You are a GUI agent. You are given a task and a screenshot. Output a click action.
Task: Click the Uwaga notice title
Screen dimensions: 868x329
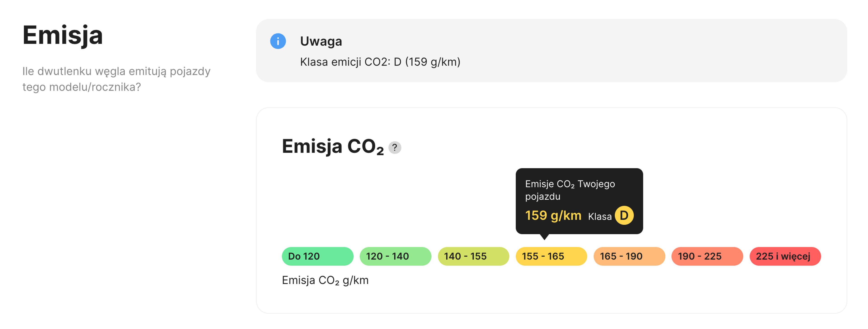[321, 41]
